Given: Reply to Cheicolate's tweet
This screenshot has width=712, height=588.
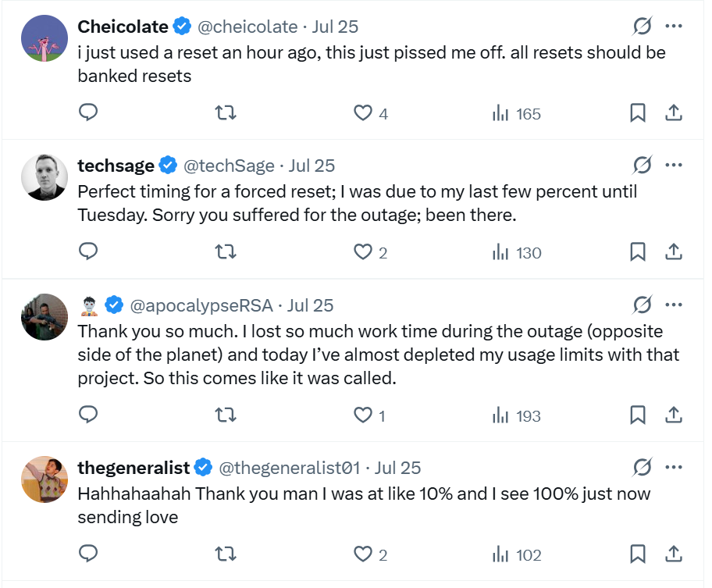Looking at the screenshot, I should click(x=88, y=112).
